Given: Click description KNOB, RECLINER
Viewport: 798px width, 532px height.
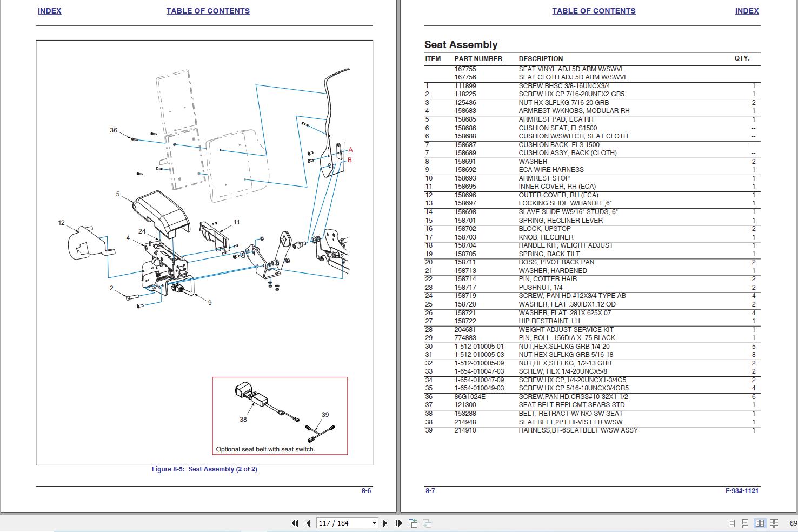Looking at the screenshot, I should point(546,237).
